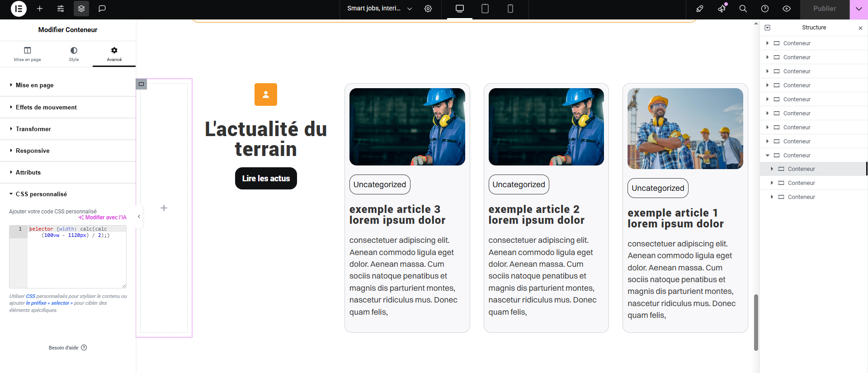Select title exemple article 3
This screenshot has width=868, height=373.
tap(397, 215)
